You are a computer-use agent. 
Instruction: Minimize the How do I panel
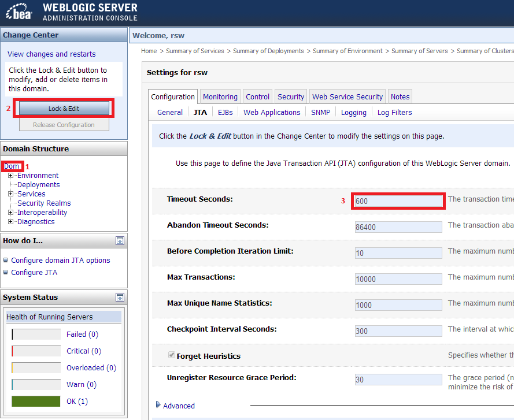click(120, 240)
